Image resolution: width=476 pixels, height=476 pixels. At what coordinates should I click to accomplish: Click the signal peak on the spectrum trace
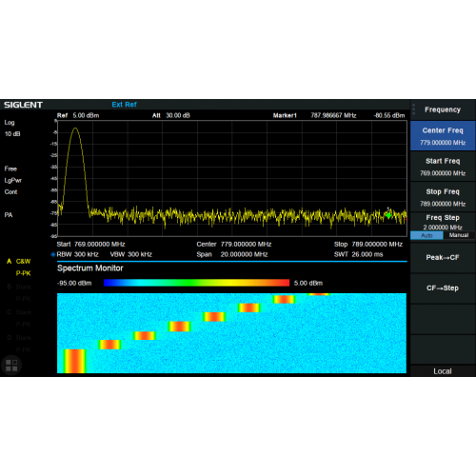point(75,129)
